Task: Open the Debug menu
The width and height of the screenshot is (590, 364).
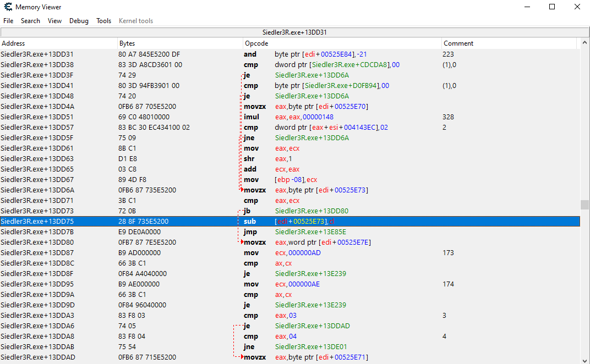Action: tap(79, 21)
